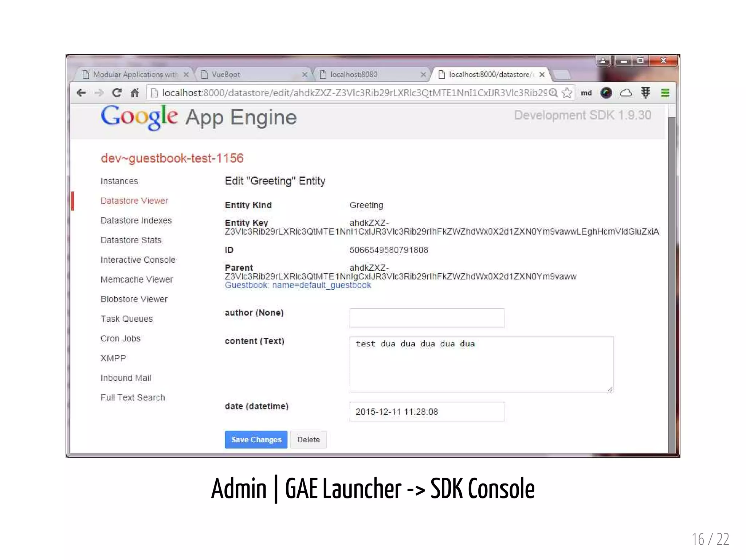Close the localhost:8080 tab
This screenshot has width=746, height=560.
(423, 75)
